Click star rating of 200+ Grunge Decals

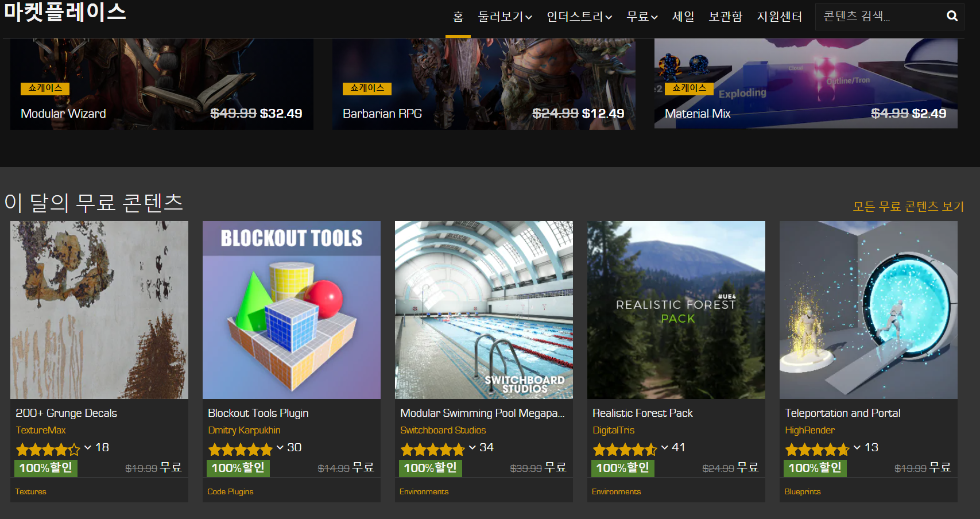coord(48,449)
